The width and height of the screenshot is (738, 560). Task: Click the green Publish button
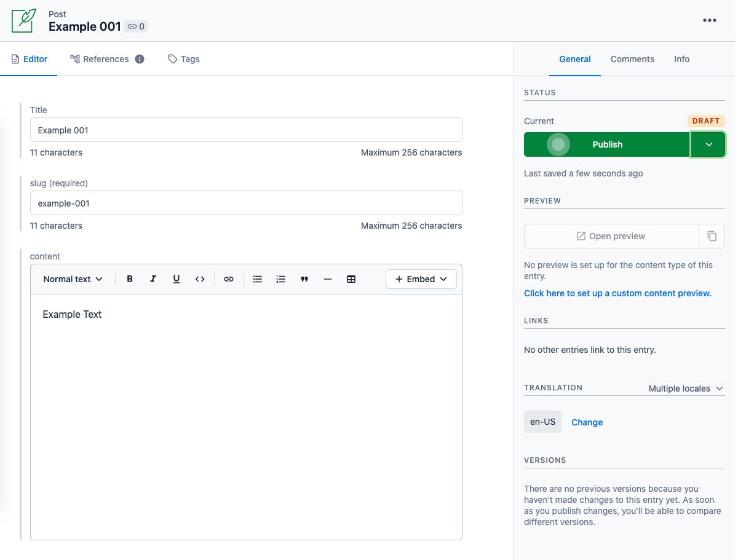coord(607,144)
